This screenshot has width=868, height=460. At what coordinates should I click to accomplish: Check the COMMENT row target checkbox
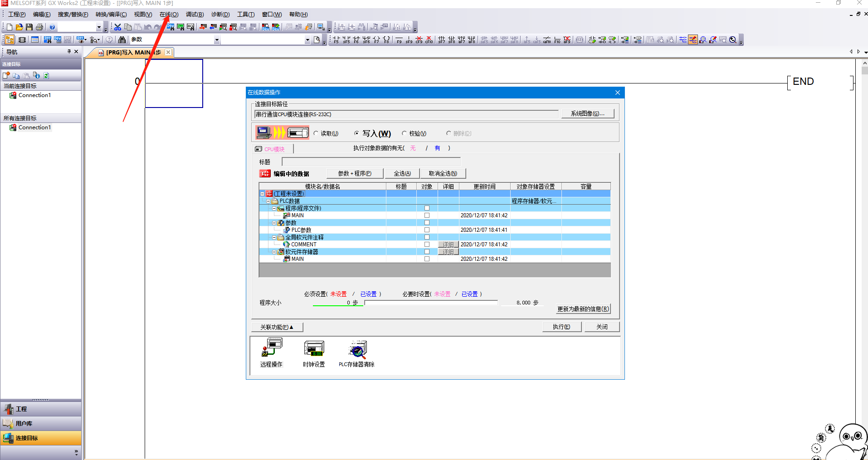coord(427,245)
